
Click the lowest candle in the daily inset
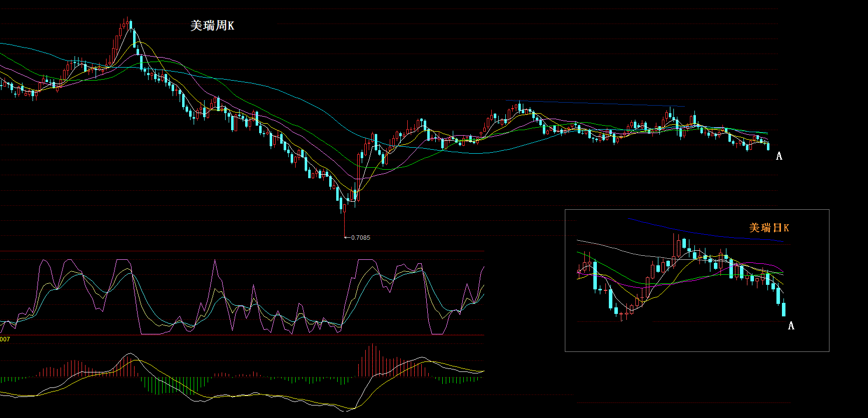(621, 315)
